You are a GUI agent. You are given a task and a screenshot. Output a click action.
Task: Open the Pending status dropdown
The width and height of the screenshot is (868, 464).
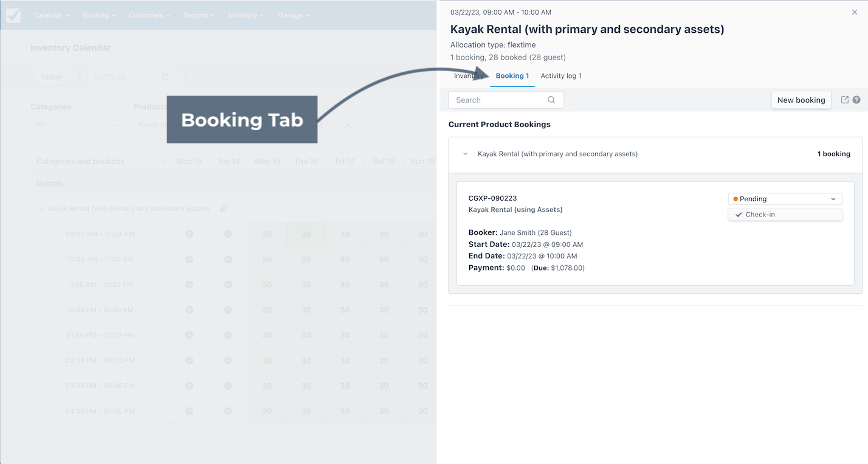(x=785, y=199)
